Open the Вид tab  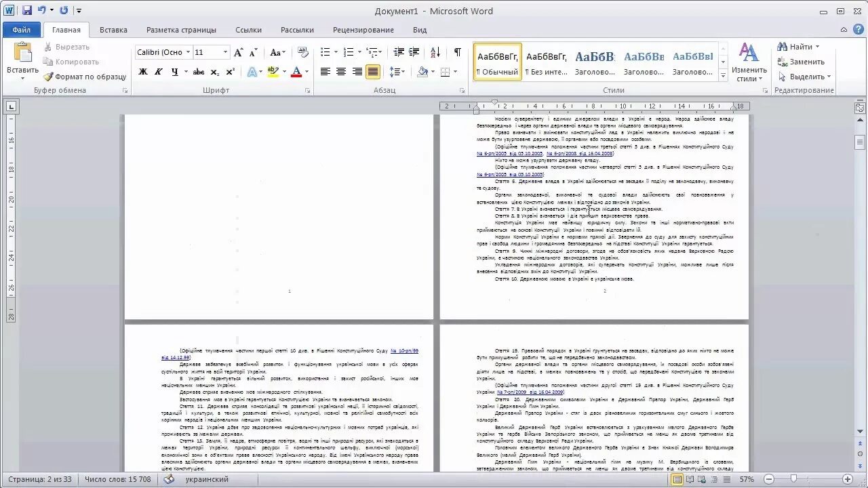coord(420,30)
